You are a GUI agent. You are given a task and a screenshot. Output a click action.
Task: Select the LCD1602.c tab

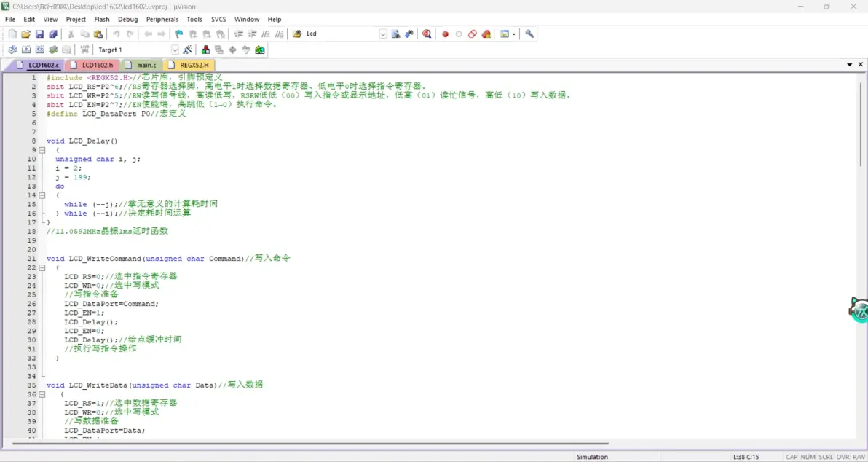[38, 66]
